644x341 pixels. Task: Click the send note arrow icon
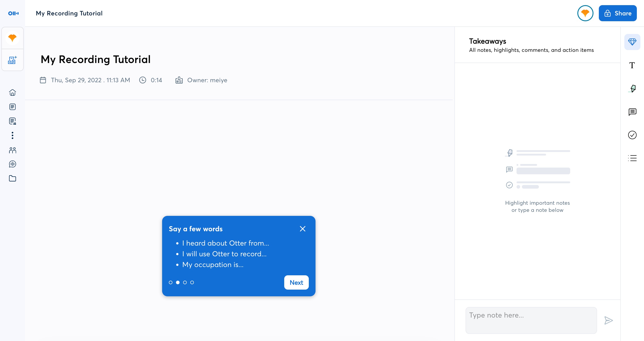pos(608,320)
